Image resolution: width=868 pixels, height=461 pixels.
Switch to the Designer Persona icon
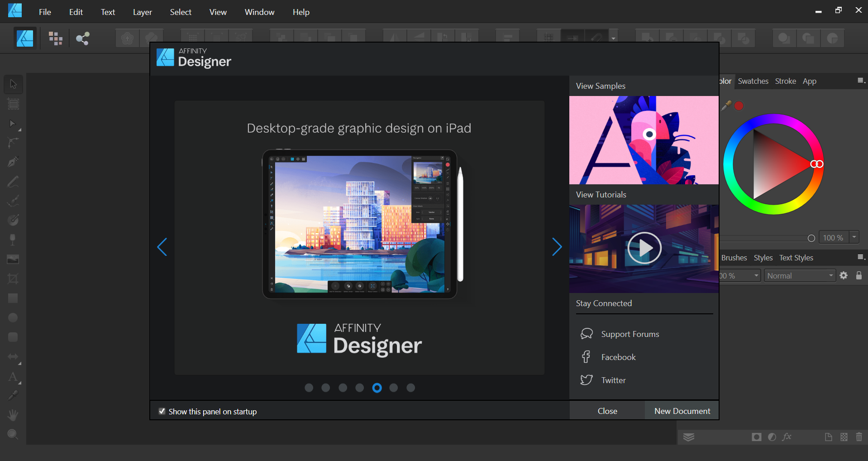[25, 38]
